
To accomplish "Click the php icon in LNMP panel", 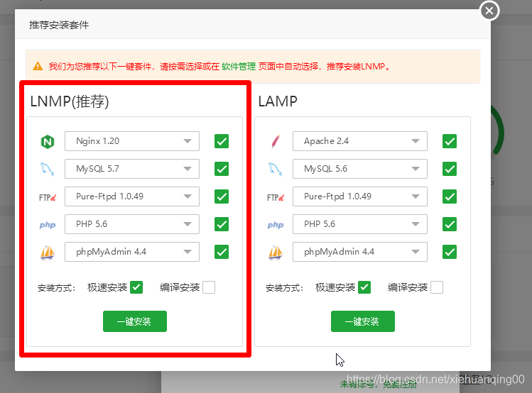I will tap(48, 225).
